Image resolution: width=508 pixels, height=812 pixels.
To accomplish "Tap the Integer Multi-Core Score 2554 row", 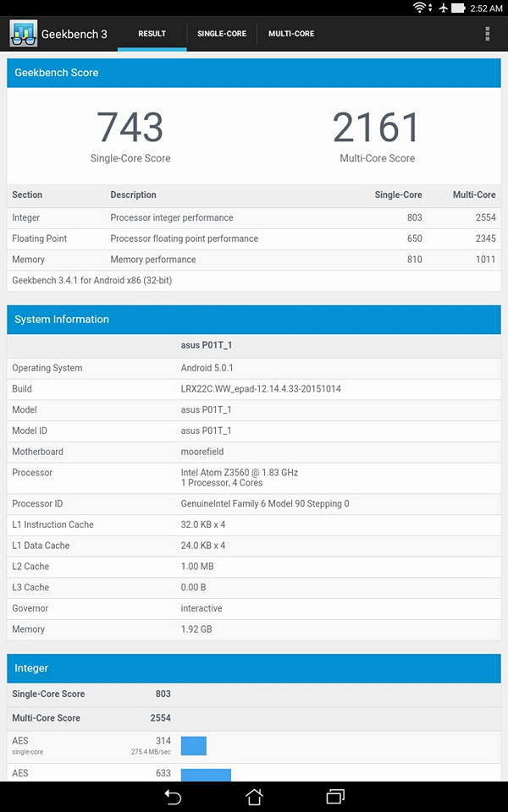I will [254, 718].
